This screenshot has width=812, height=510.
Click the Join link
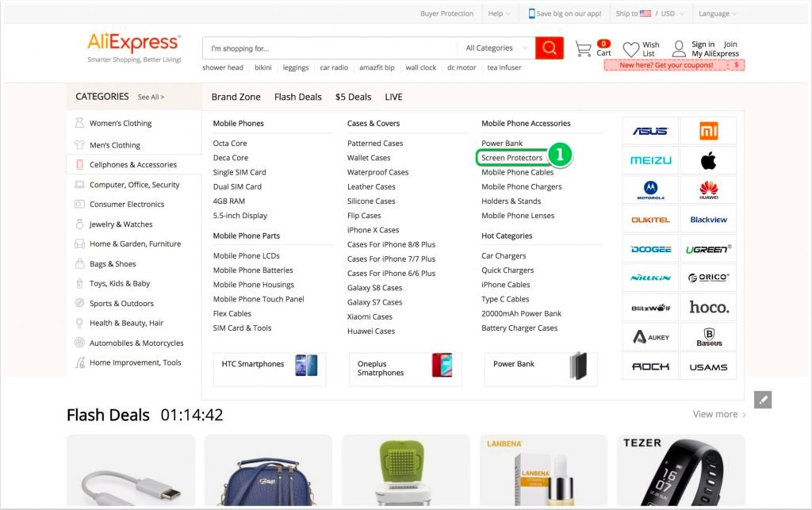pos(730,44)
